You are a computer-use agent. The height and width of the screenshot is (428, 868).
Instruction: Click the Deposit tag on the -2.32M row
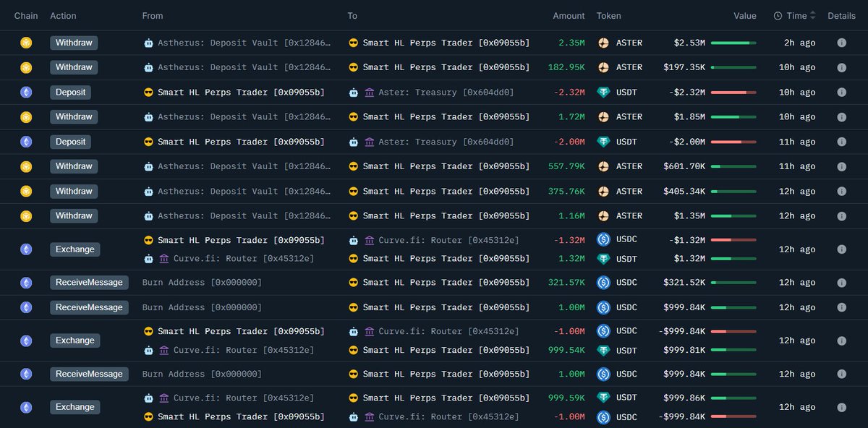(70, 92)
